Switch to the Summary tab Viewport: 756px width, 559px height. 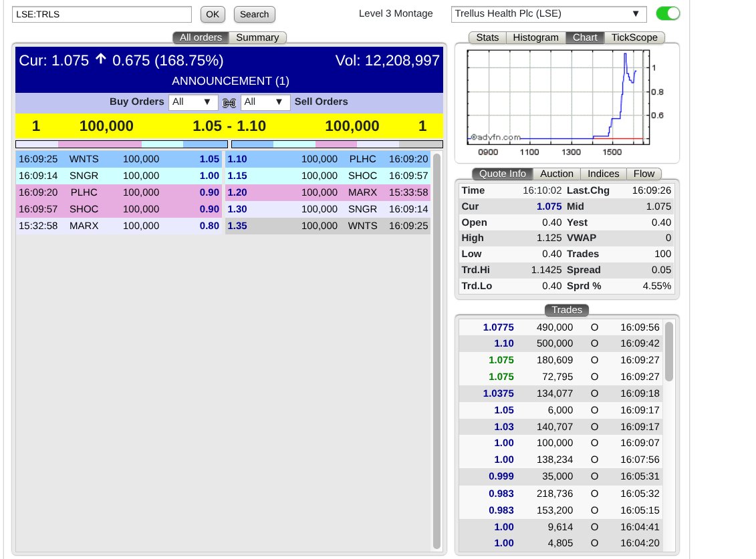257,37
